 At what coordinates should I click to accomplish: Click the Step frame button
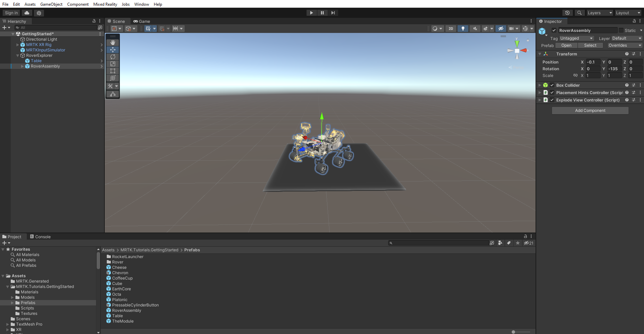(333, 13)
